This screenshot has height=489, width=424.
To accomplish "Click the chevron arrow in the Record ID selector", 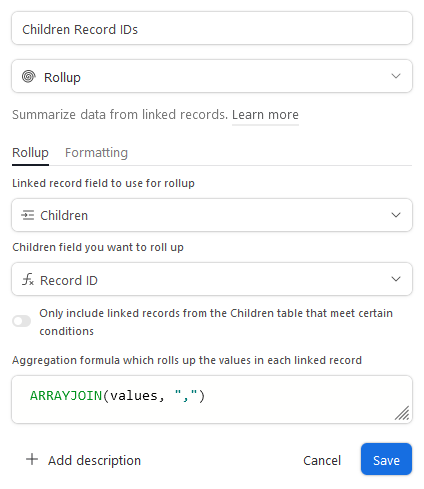I will [x=396, y=279].
